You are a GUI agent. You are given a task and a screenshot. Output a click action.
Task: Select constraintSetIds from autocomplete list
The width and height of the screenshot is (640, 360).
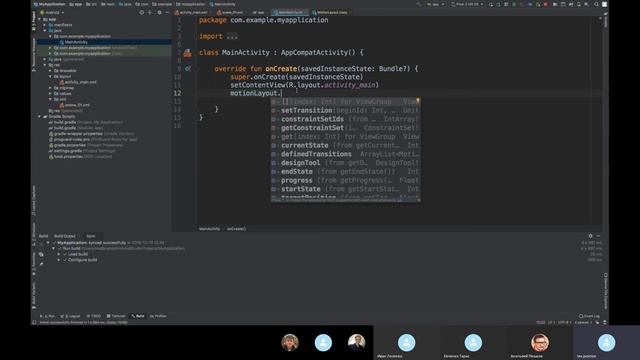(x=345, y=119)
